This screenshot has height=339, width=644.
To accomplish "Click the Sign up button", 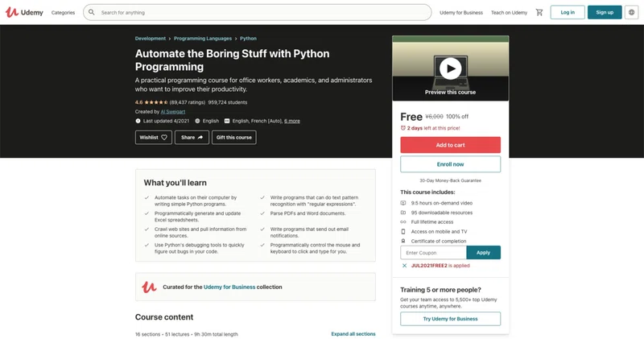I will tap(605, 12).
